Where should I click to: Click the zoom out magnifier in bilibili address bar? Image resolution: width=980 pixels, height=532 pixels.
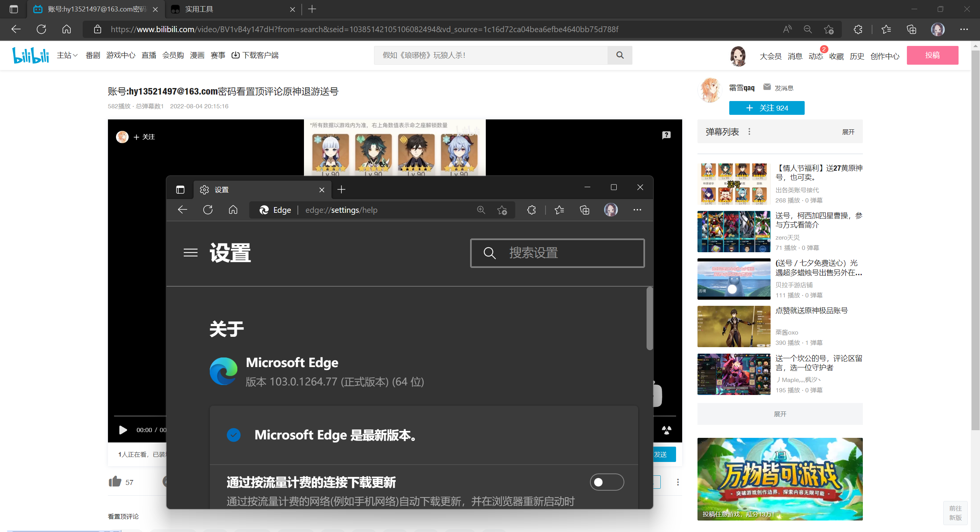click(x=808, y=29)
